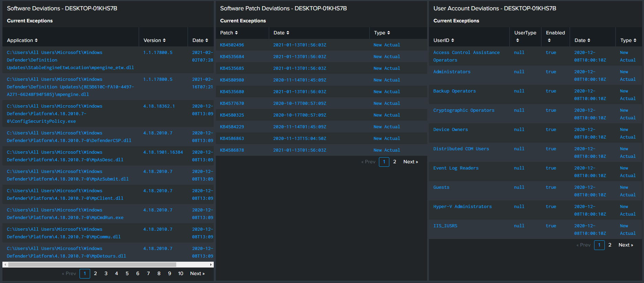Open patch KB4584229 row
The height and width of the screenshot is (283, 644).
[x=321, y=127]
